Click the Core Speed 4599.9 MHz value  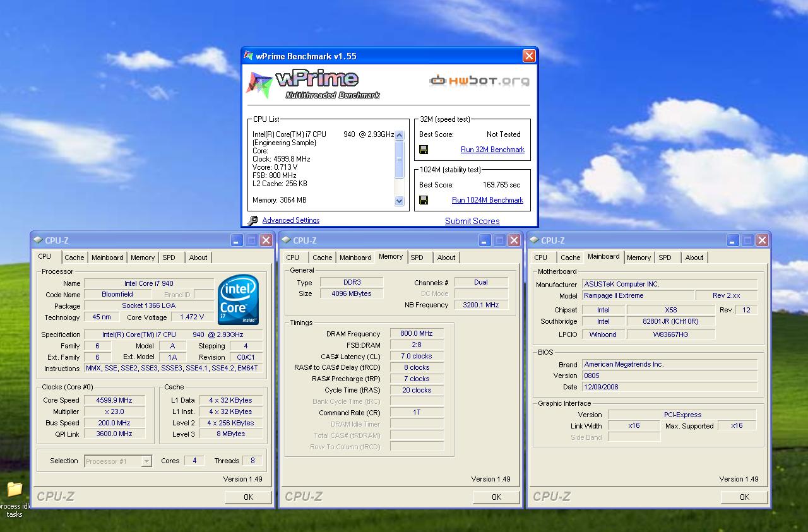tap(114, 400)
